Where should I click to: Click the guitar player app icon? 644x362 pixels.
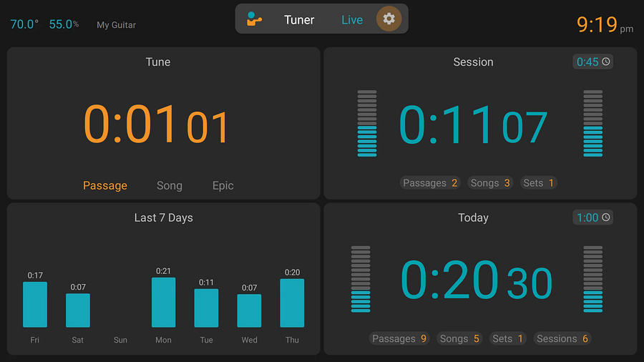[x=254, y=19]
